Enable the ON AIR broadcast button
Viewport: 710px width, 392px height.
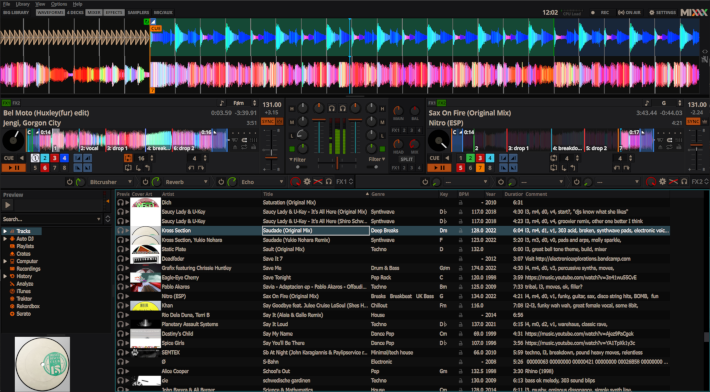629,12
